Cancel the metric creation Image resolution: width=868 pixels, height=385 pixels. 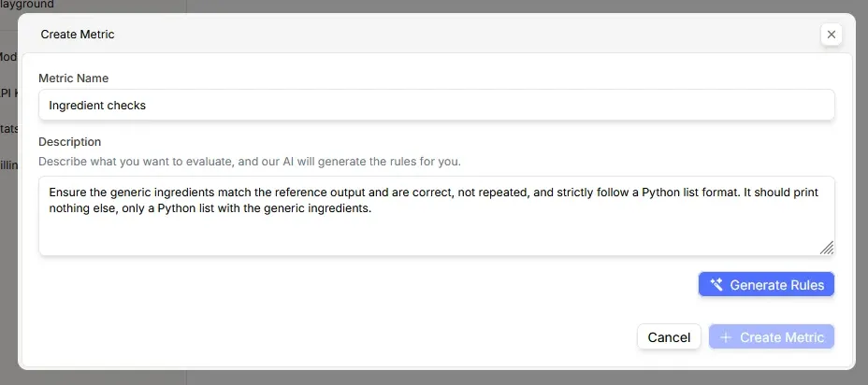(669, 337)
